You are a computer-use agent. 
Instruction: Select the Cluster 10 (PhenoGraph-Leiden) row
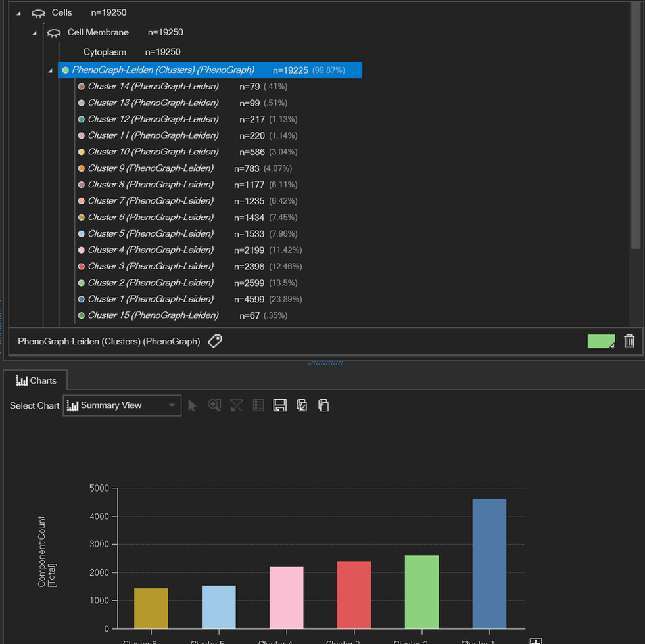click(x=187, y=152)
